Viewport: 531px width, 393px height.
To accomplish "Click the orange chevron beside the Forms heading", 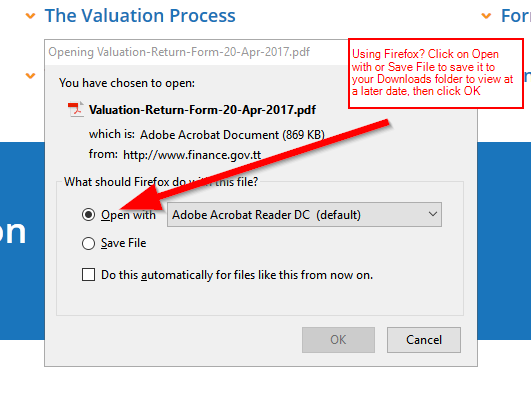I will coord(486,16).
